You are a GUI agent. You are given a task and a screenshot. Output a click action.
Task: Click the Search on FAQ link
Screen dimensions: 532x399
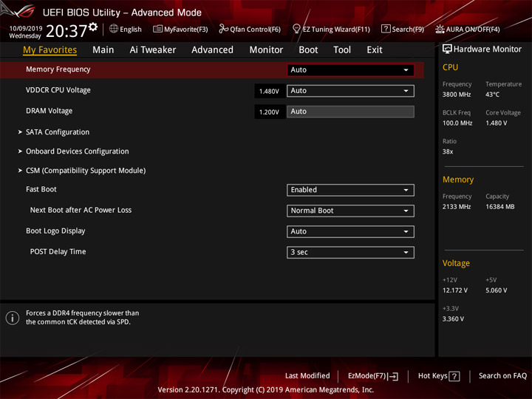click(x=502, y=375)
